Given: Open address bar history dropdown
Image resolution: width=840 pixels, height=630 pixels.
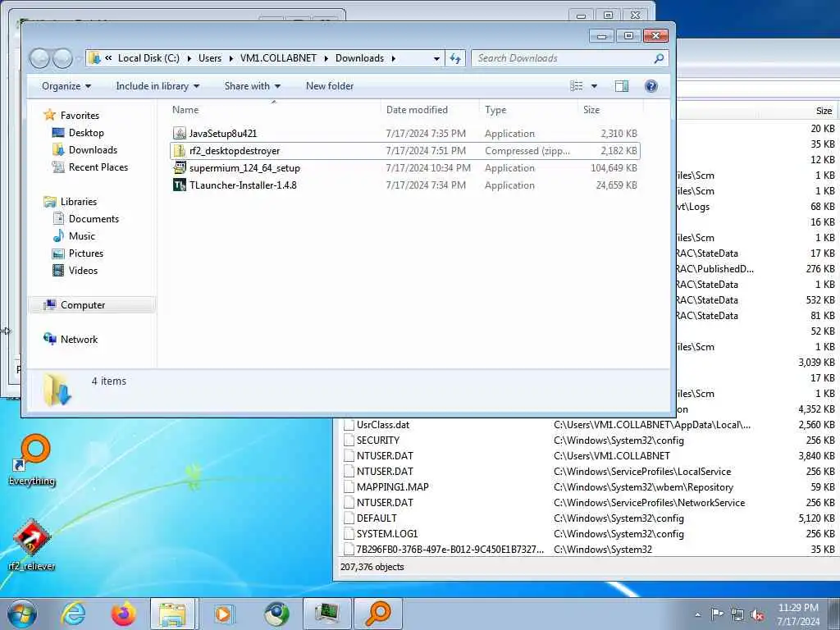Looking at the screenshot, I should 436,58.
